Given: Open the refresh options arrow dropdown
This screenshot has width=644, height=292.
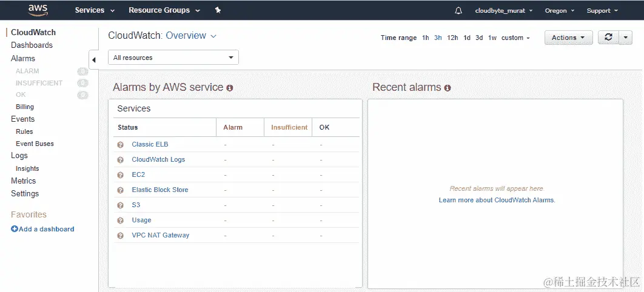Looking at the screenshot, I should (x=625, y=38).
